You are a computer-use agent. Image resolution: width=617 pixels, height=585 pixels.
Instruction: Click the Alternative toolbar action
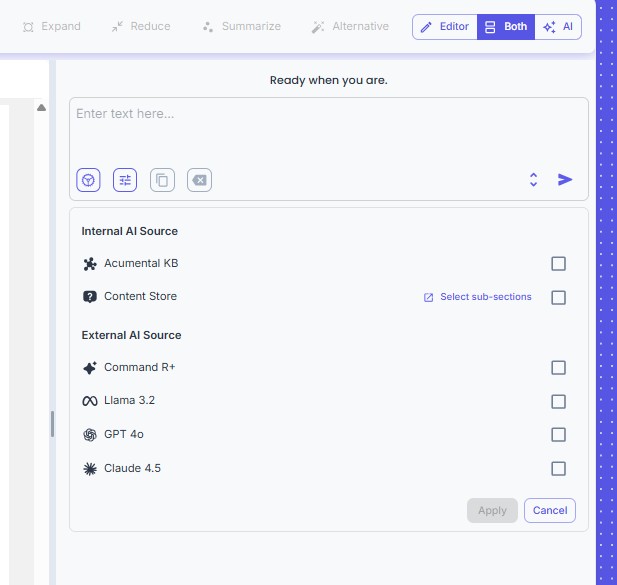[350, 26]
